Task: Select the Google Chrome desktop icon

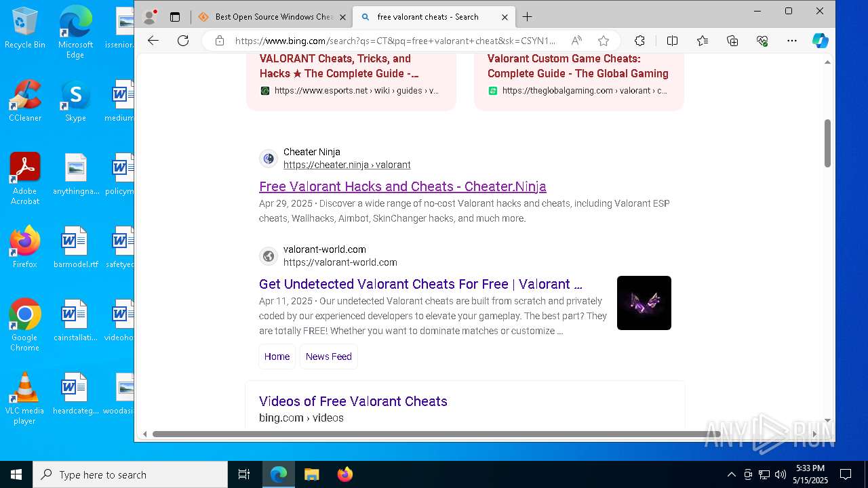Action: pos(25,325)
